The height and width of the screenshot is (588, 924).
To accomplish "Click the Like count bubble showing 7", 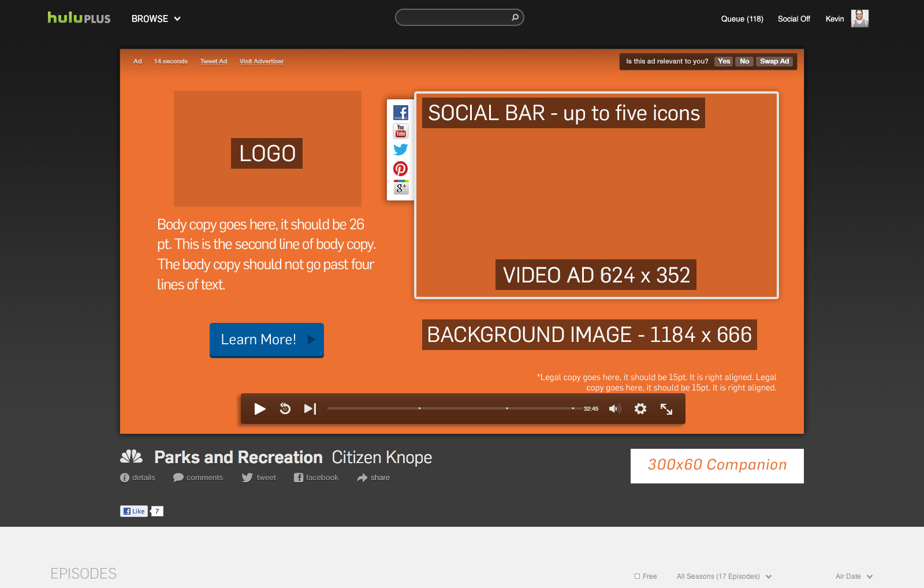I will [157, 511].
